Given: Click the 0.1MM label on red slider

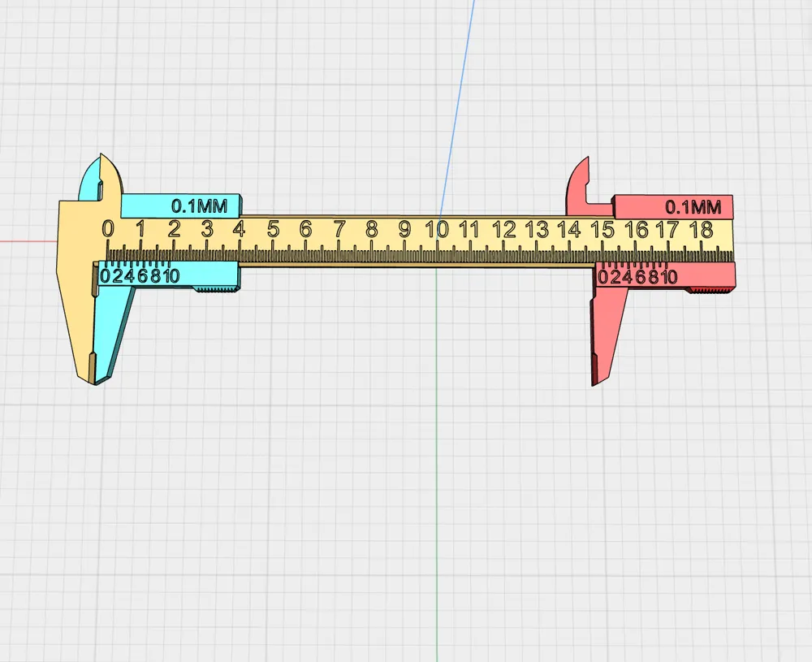Looking at the screenshot, I should pos(693,208).
